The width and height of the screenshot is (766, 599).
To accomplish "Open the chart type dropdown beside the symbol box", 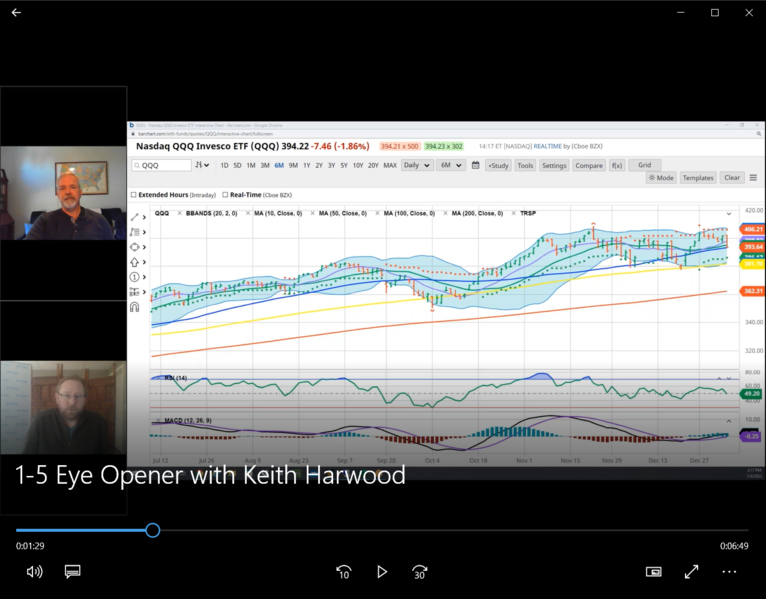I will (x=202, y=165).
